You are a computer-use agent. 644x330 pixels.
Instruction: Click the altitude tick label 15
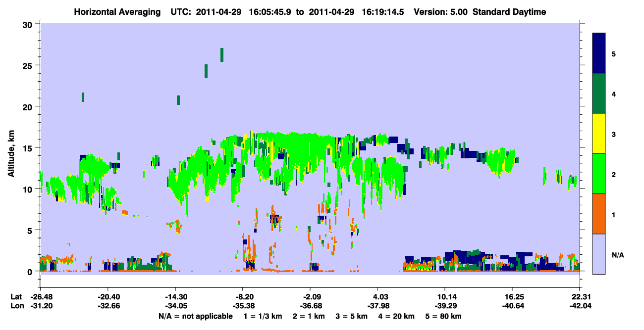click(x=29, y=148)
